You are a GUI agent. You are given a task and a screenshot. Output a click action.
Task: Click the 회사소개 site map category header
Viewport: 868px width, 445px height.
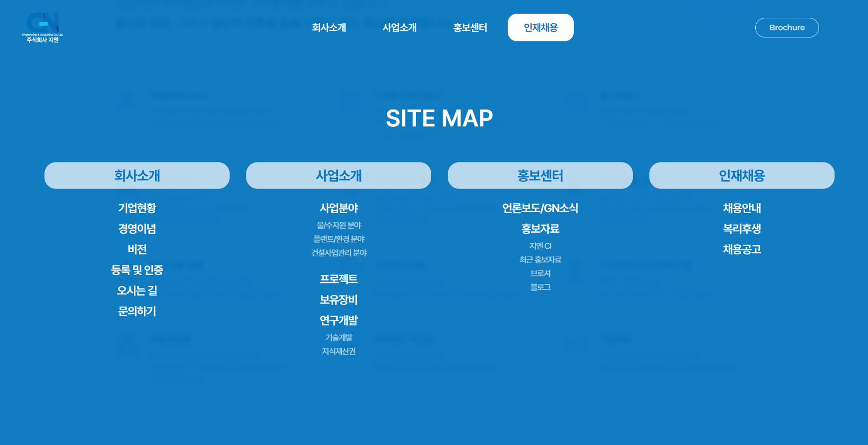coord(137,176)
